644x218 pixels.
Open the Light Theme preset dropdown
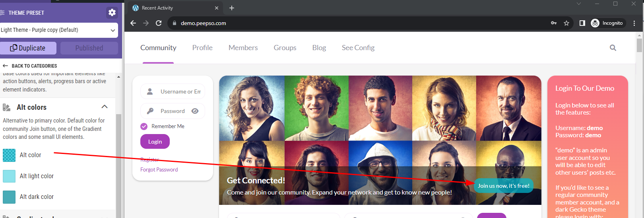[59, 30]
